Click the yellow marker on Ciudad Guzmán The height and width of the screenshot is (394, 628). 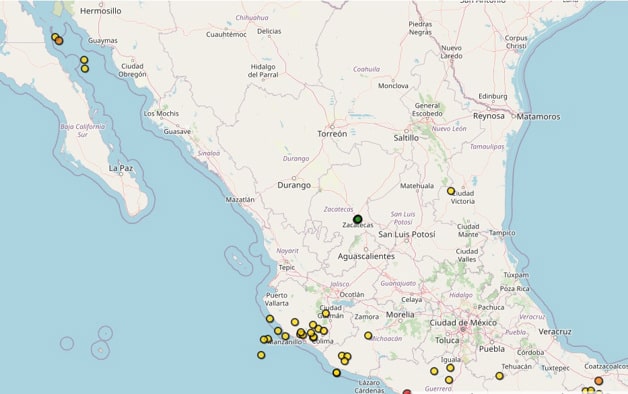(326, 313)
